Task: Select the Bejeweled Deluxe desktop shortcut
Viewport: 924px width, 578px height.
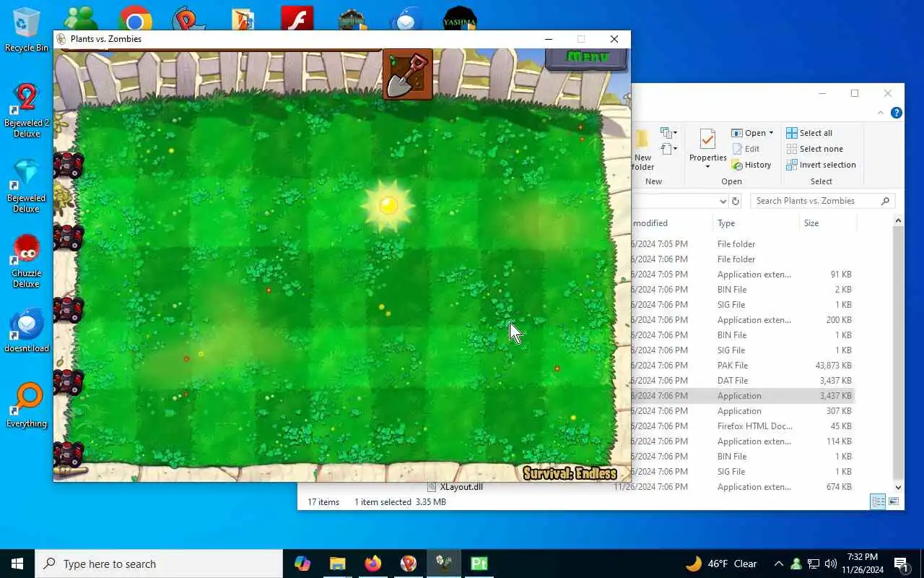Action: (x=27, y=186)
